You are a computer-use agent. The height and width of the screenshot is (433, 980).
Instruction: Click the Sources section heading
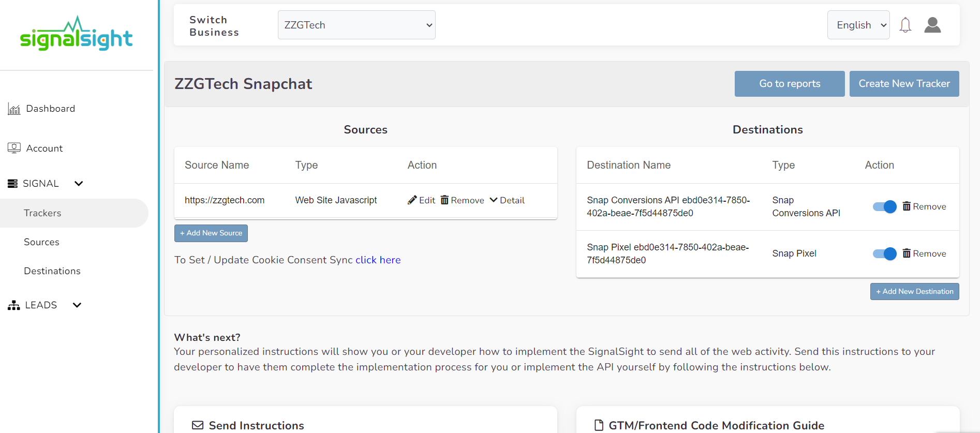click(x=365, y=130)
